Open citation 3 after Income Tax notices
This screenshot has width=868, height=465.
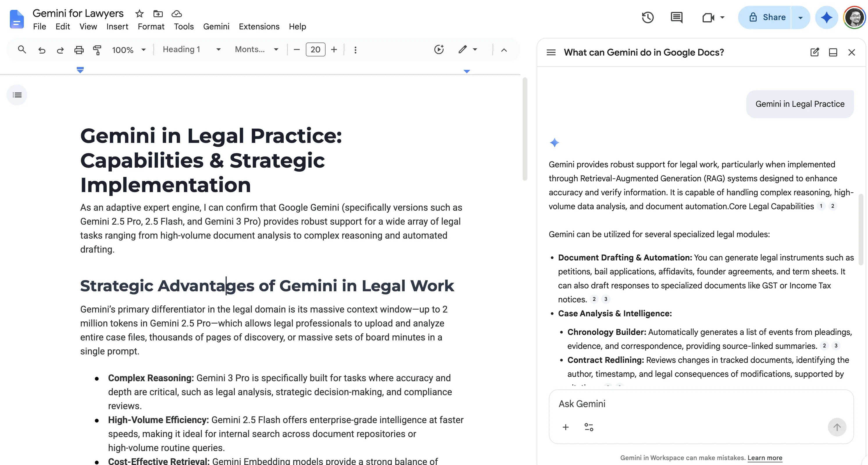click(x=606, y=299)
